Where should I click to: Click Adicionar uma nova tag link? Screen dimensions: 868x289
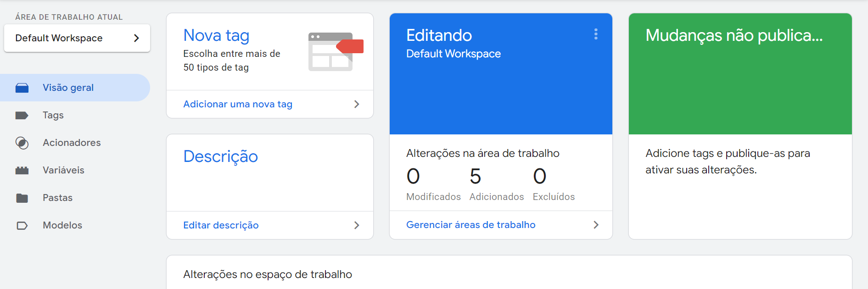tap(238, 104)
